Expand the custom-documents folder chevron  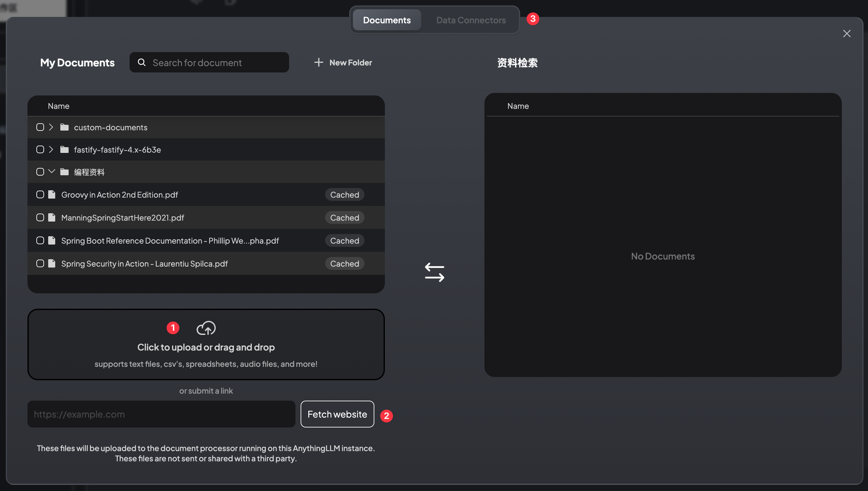[x=51, y=127]
